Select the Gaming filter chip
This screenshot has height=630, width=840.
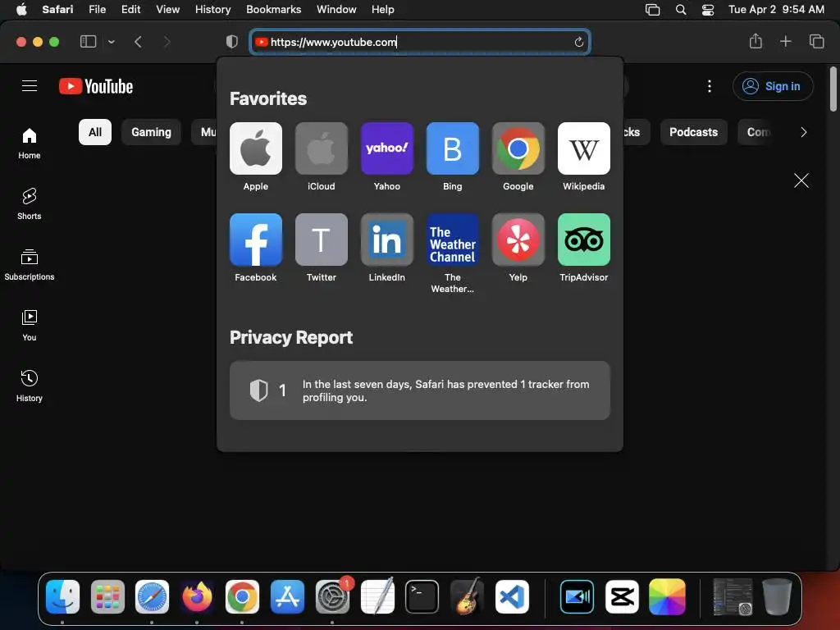151,132
